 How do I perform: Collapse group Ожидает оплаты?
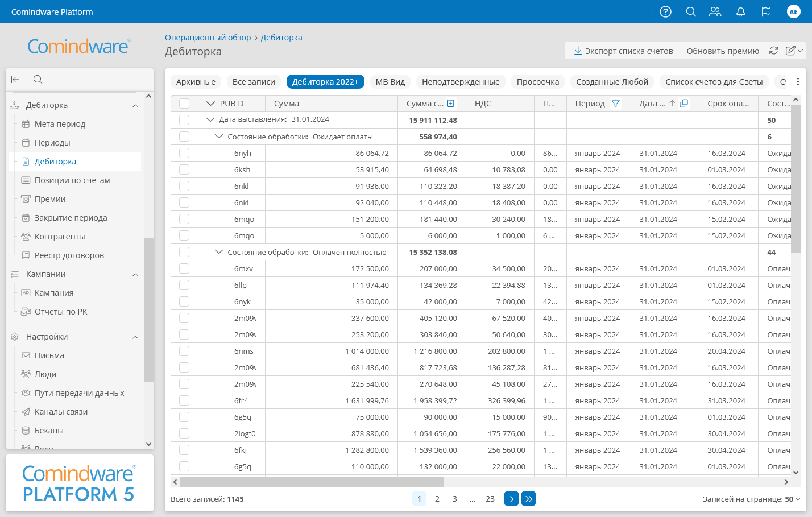(218, 137)
